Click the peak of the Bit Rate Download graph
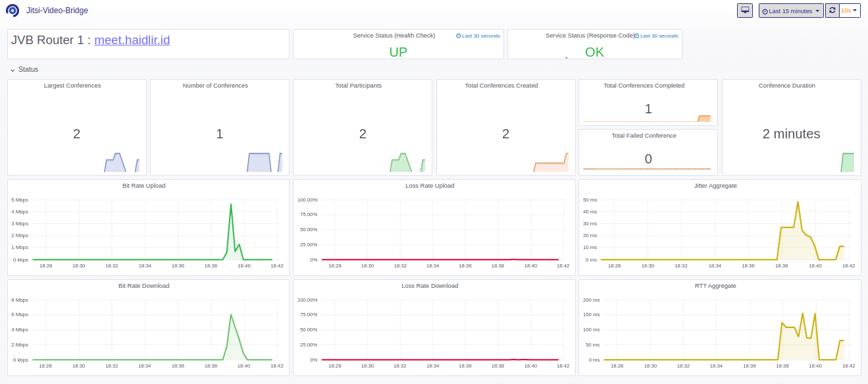Screen dimensions: 868x384 231,315
